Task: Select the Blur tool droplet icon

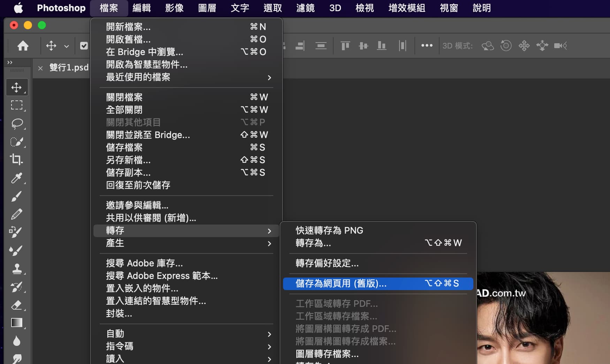Action: (16, 341)
